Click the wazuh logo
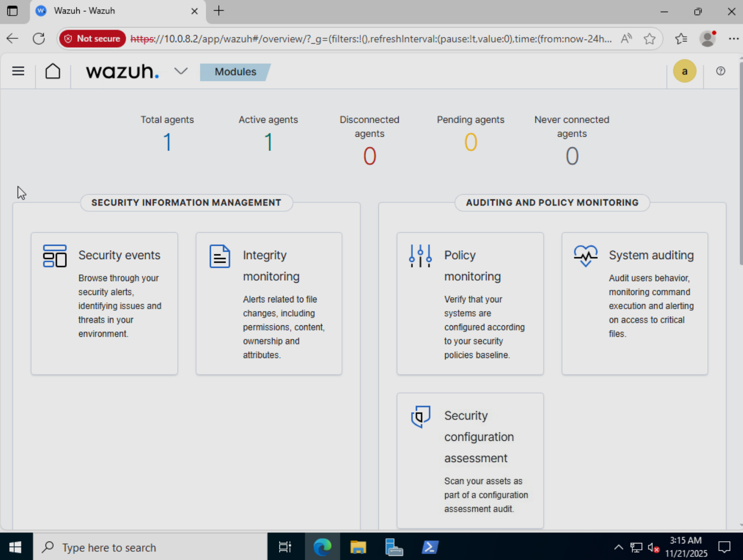 click(x=122, y=71)
